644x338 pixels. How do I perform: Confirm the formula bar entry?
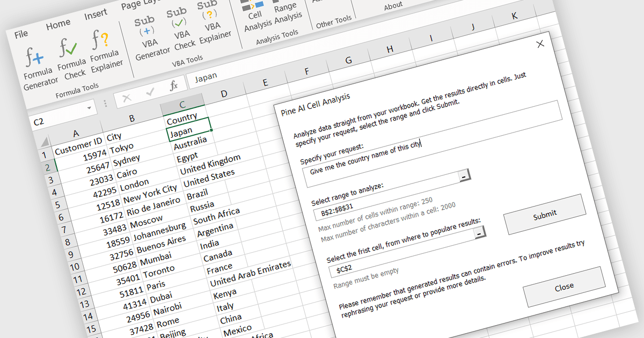[151, 92]
